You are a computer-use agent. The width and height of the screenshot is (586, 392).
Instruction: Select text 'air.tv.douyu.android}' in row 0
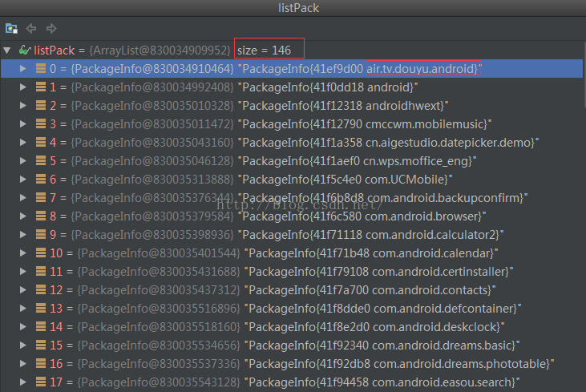tap(422, 69)
